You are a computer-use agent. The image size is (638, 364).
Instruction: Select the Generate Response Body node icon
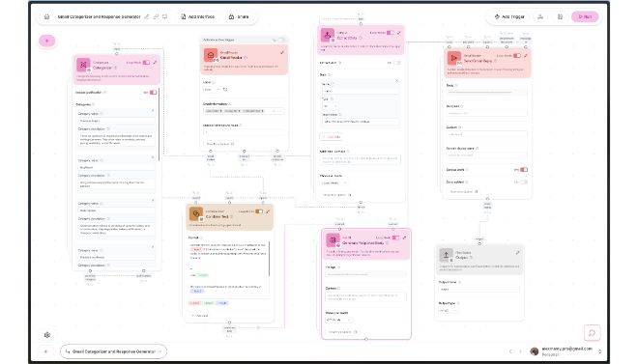click(x=333, y=240)
